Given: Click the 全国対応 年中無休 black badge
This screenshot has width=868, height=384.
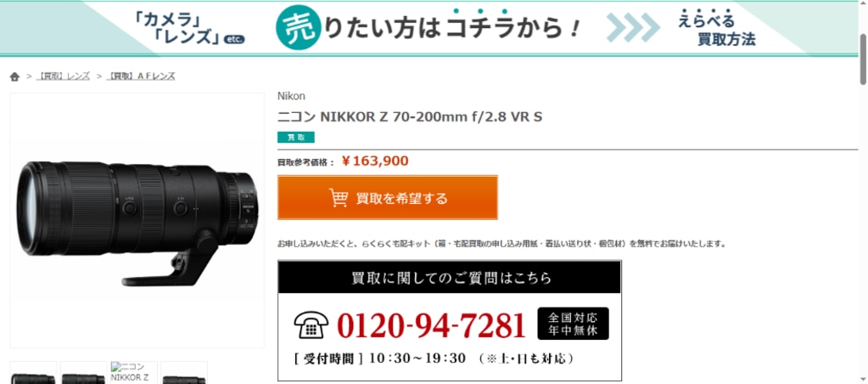Looking at the screenshot, I should pos(573,324).
